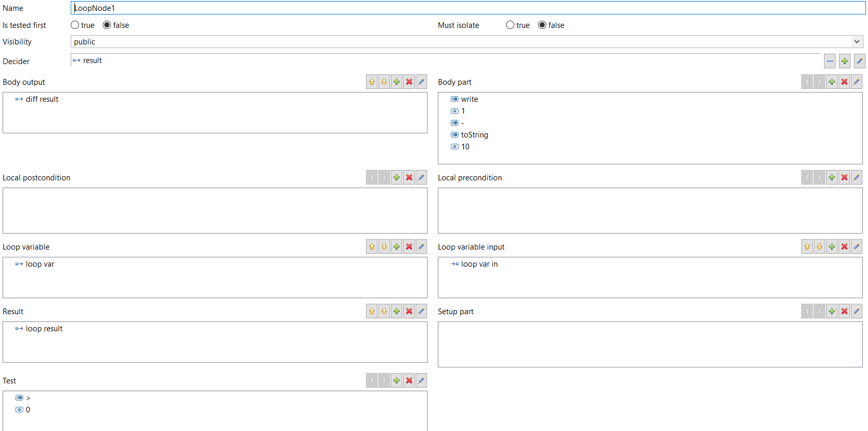Add new Body part entry

pos(832,82)
